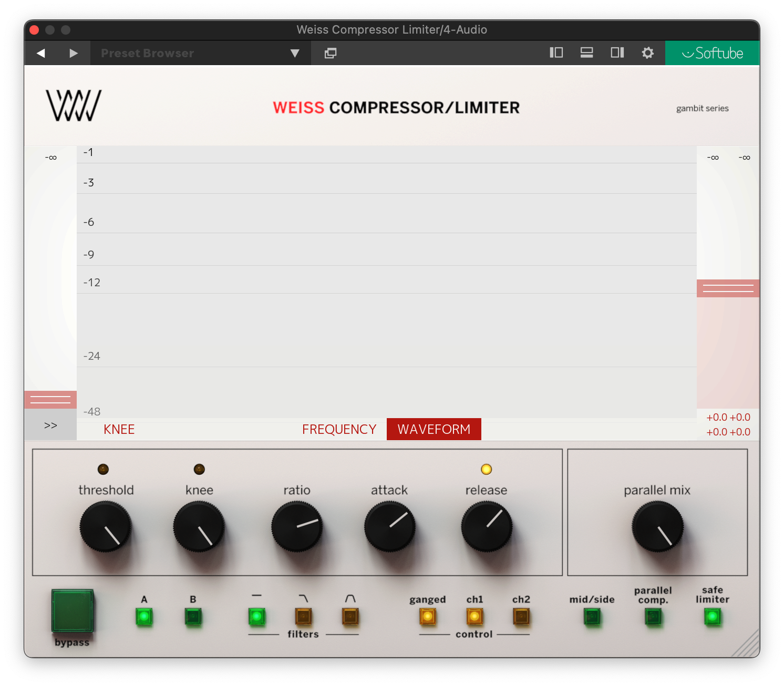784x686 pixels.
Task: Toggle the ch1 control button
Action: [x=474, y=616]
